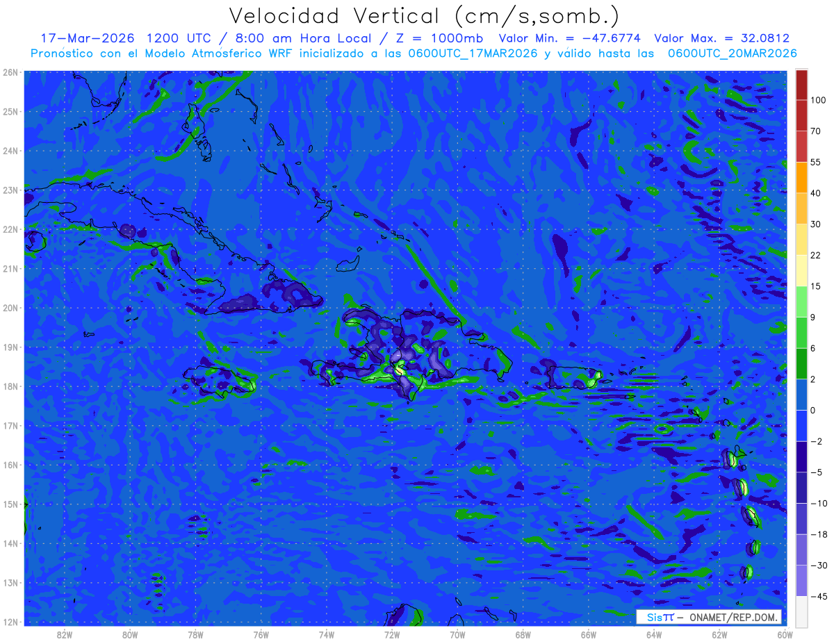Click the '0600UTC_20MAR2026' valid-until time
Image resolution: width=834 pixels, height=644 pixels.
tap(732, 53)
